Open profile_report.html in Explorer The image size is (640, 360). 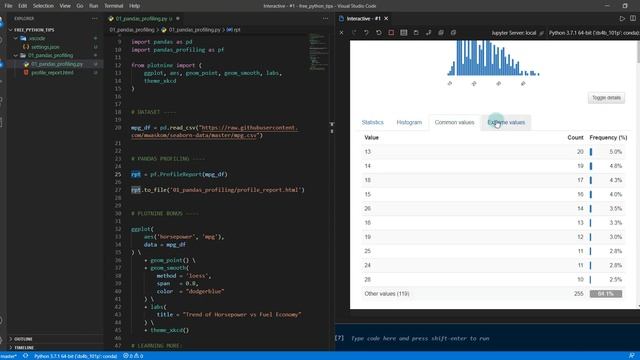pos(53,73)
